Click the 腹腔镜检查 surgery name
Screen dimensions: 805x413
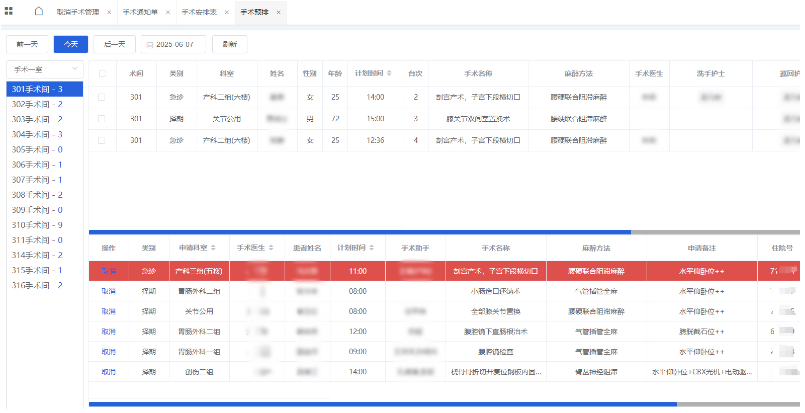pos(495,352)
